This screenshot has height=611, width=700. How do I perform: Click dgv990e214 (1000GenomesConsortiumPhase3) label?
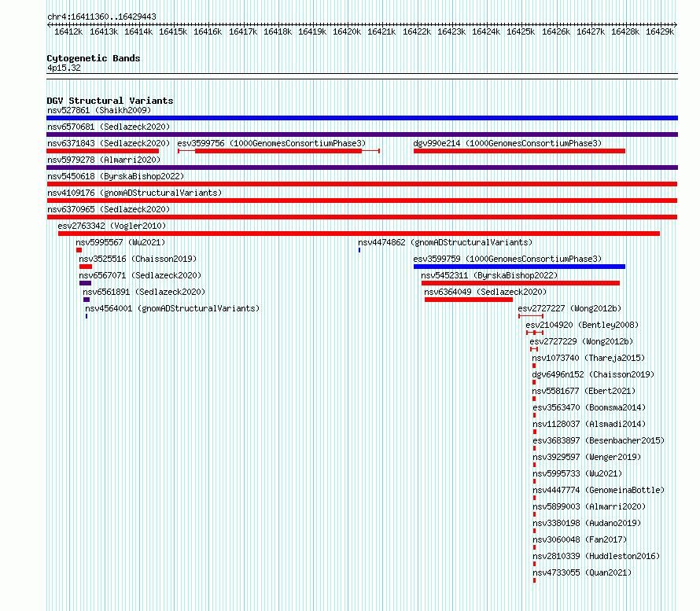tap(507, 143)
